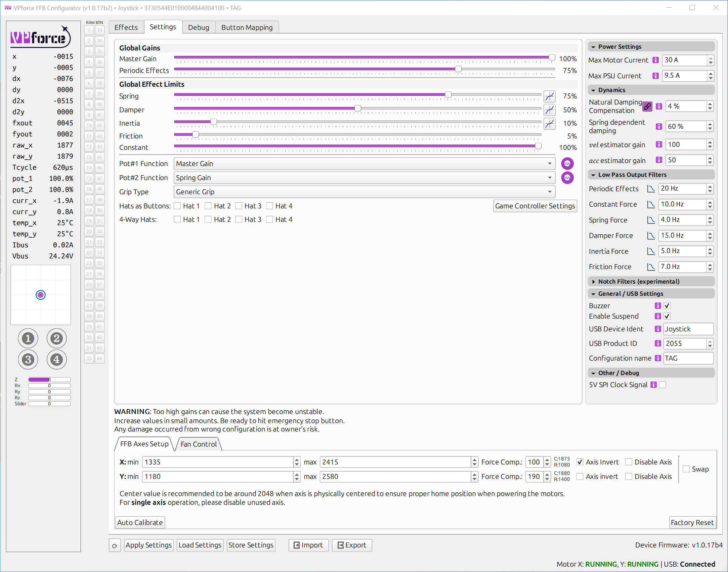
Task: Click the Periodic Effects low-pass filter curve icon
Action: (651, 189)
